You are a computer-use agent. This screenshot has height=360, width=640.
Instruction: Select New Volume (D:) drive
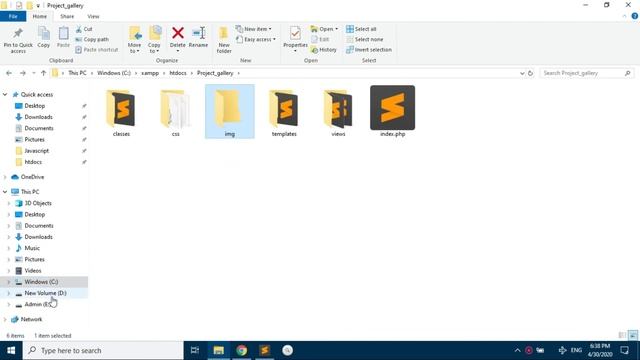click(45, 293)
